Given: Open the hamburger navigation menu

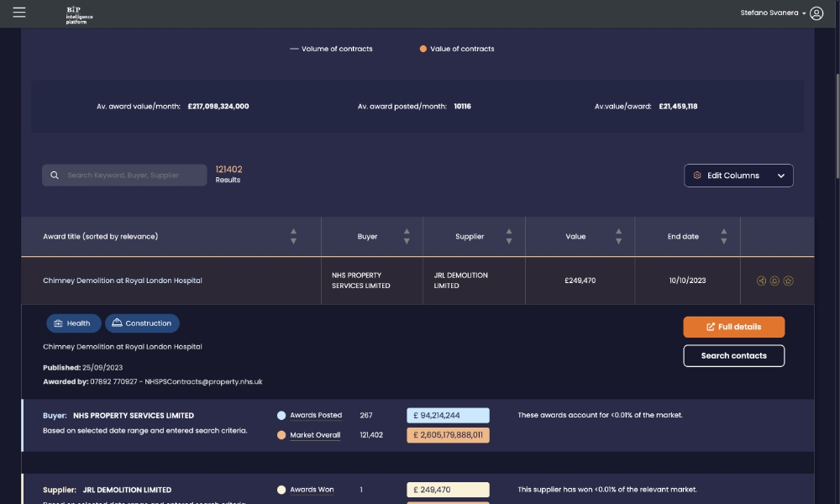Looking at the screenshot, I should 19,13.
